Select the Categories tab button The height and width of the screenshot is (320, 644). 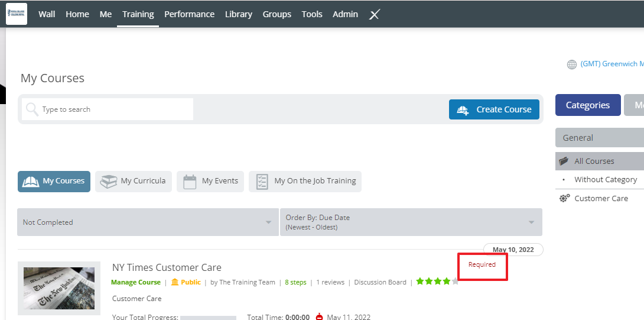point(588,105)
